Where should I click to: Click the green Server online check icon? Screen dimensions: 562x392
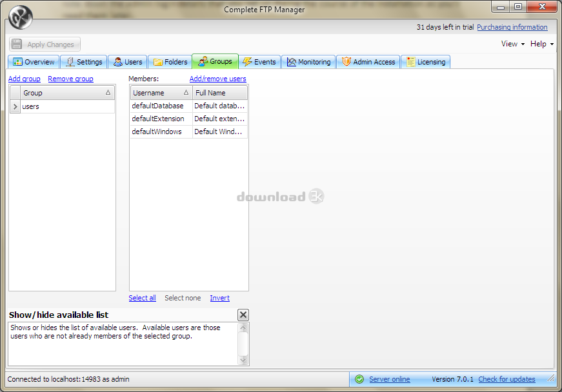[x=359, y=379]
